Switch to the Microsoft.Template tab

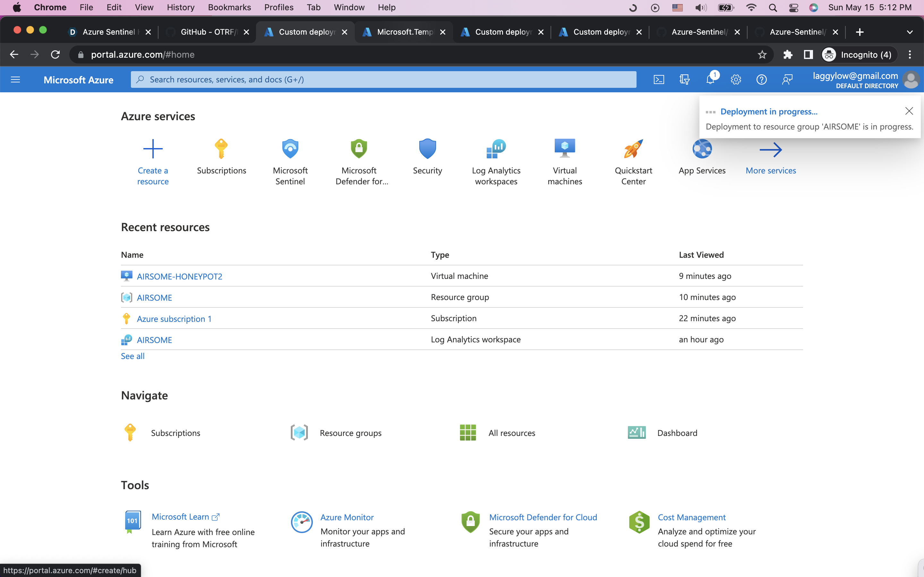(404, 32)
